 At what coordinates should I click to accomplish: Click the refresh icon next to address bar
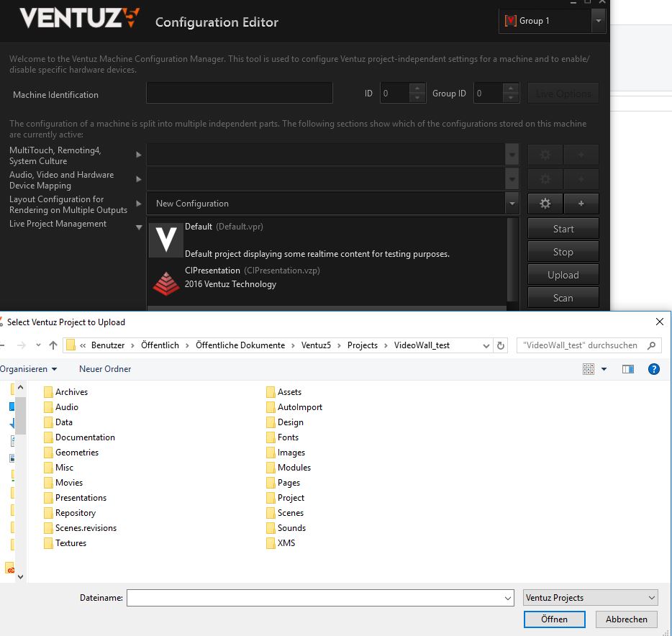coord(501,345)
